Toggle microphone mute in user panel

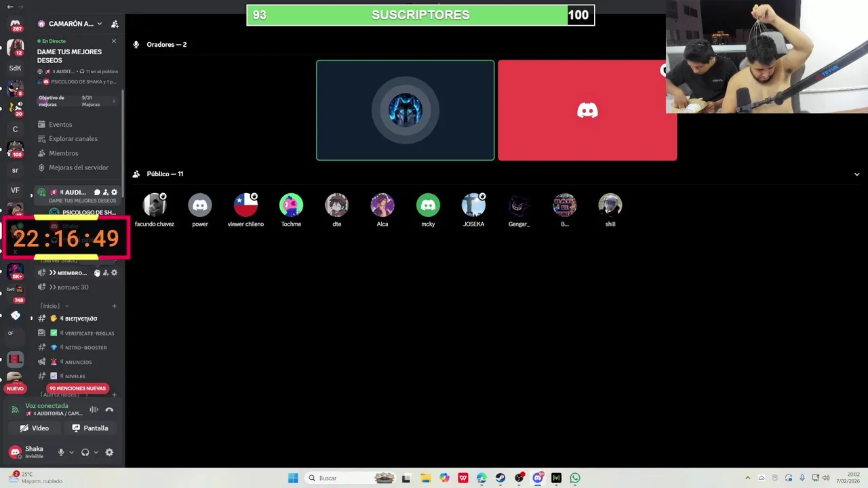pyautogui.click(x=61, y=452)
